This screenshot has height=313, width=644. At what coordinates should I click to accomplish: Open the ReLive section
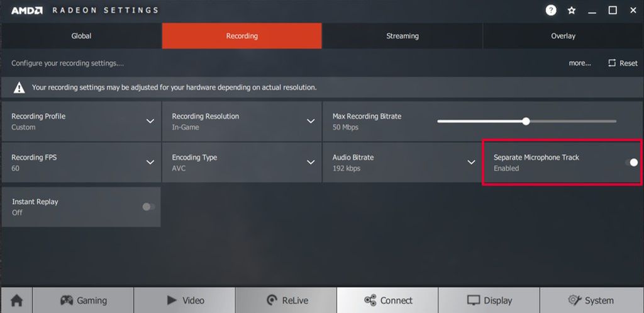tap(286, 300)
